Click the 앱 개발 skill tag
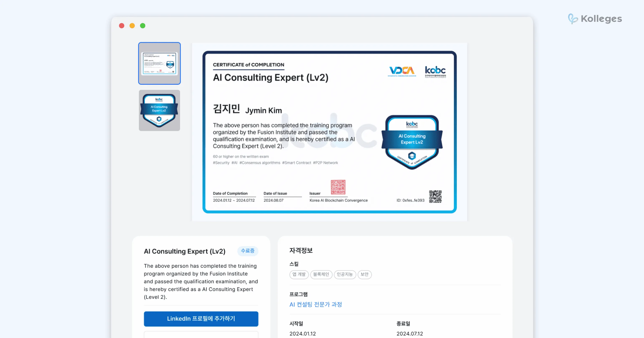 pyautogui.click(x=299, y=274)
